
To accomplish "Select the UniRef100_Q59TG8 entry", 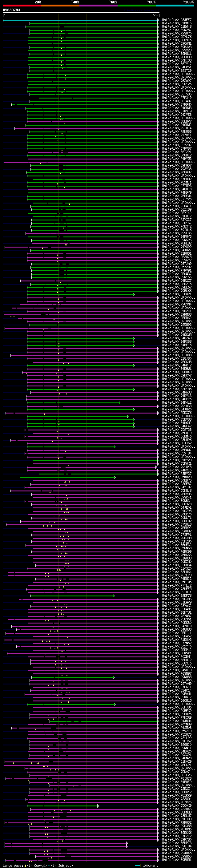I will (177, 430).
